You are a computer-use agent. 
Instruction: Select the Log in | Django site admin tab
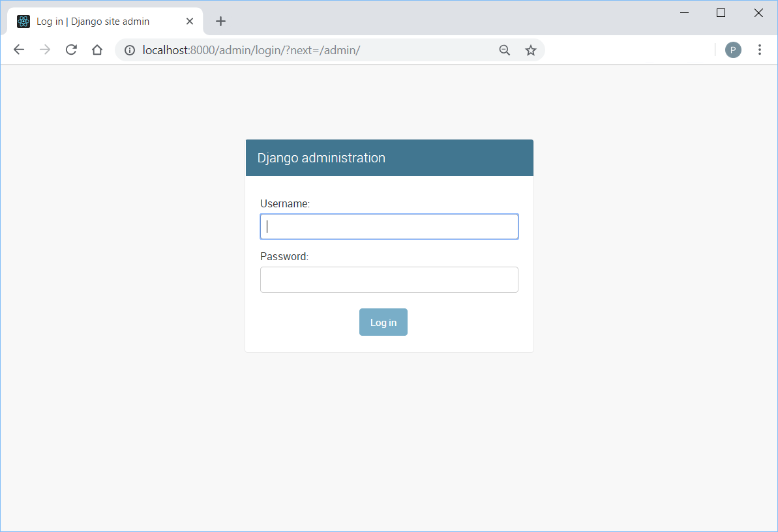click(105, 22)
